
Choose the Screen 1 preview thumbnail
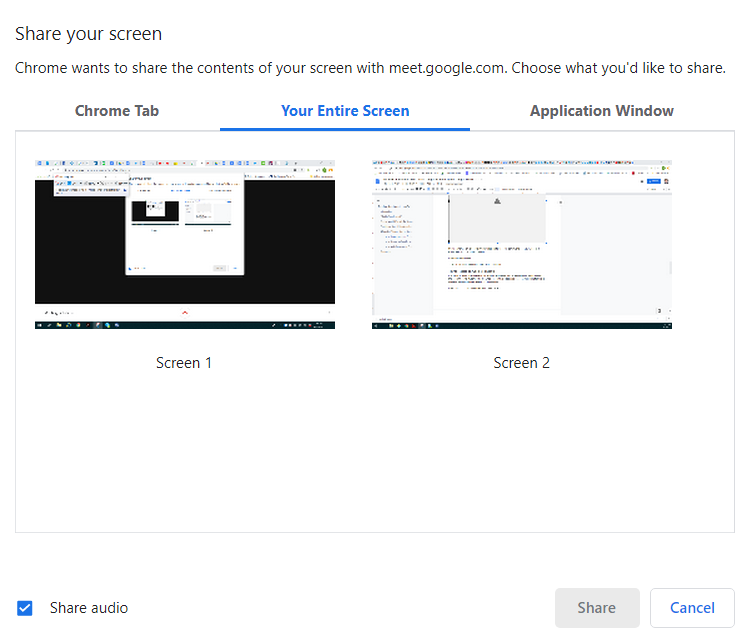[x=185, y=244]
